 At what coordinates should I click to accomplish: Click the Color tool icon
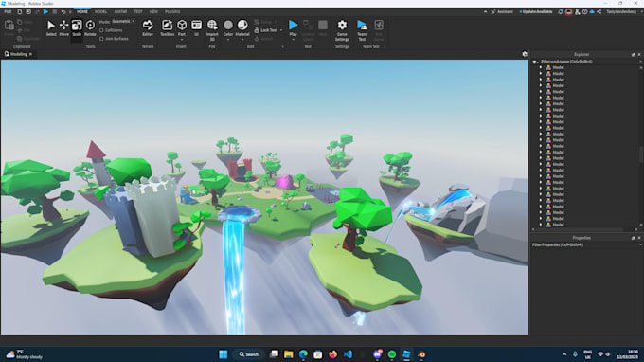(228, 26)
